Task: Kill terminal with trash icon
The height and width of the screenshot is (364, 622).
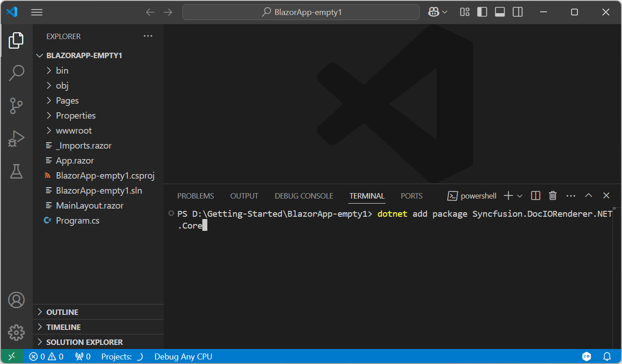Action: point(552,196)
